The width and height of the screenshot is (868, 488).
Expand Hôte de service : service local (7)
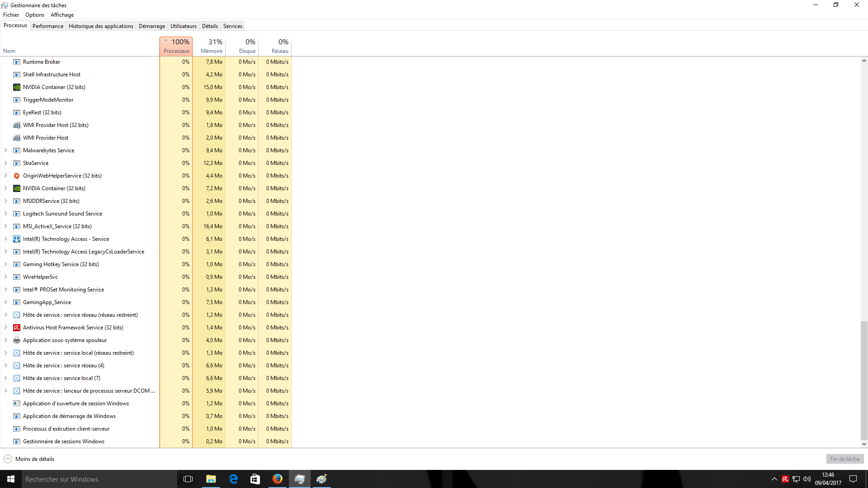click(x=5, y=378)
